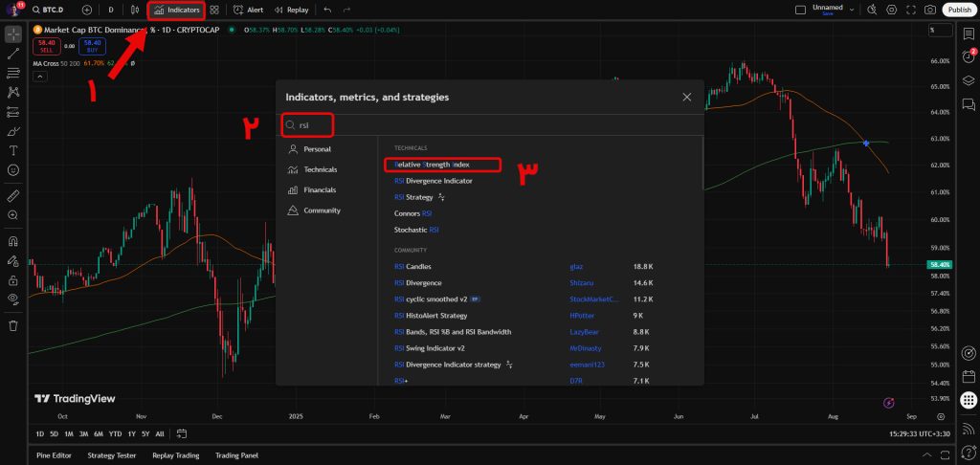Choose RSI Divergence Indicator result
The width and height of the screenshot is (980, 465).
(x=434, y=181)
